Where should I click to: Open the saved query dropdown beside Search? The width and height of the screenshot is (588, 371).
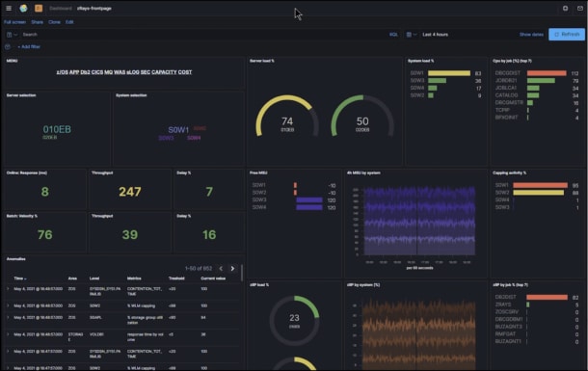[12, 35]
